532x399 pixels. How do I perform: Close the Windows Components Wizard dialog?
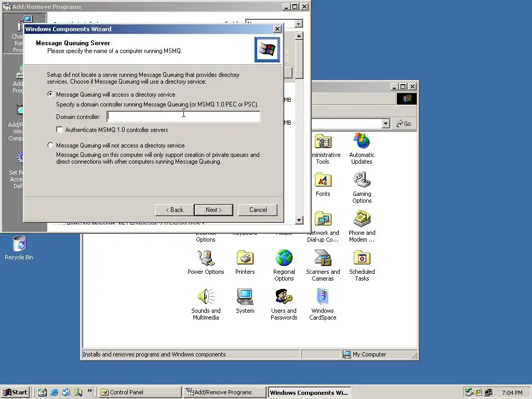277,29
